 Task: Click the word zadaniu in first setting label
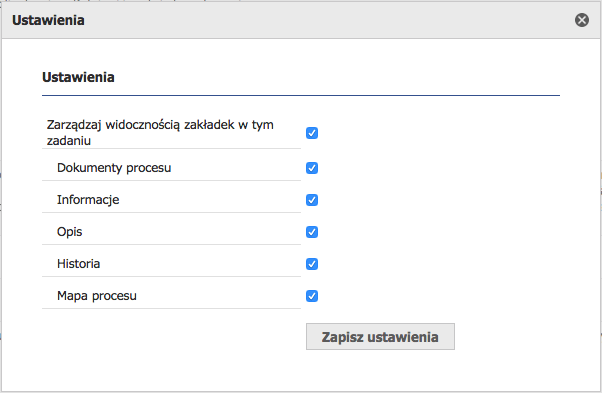tap(69, 141)
